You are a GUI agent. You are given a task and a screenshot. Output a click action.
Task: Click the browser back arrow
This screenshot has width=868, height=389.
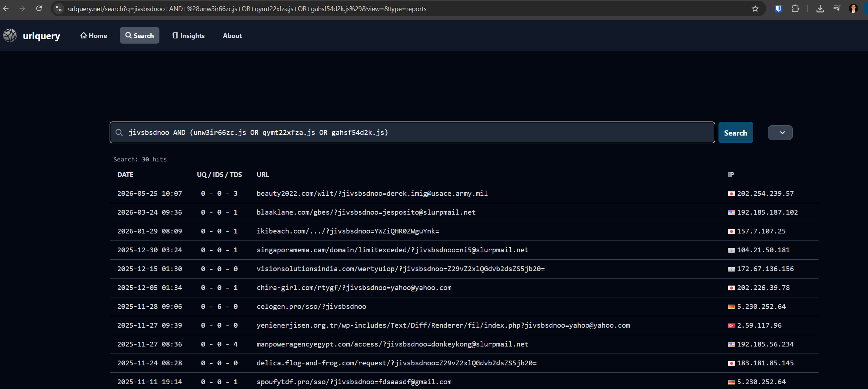pyautogui.click(x=6, y=8)
